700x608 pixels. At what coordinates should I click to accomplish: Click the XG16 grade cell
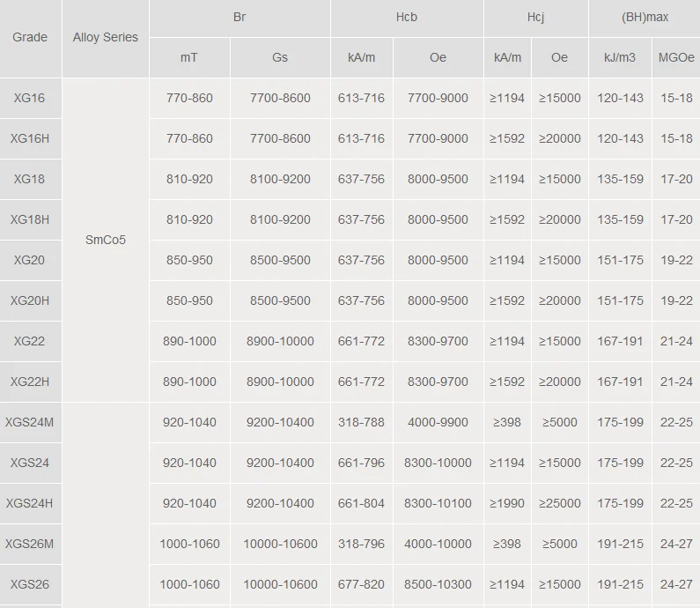[x=30, y=98]
